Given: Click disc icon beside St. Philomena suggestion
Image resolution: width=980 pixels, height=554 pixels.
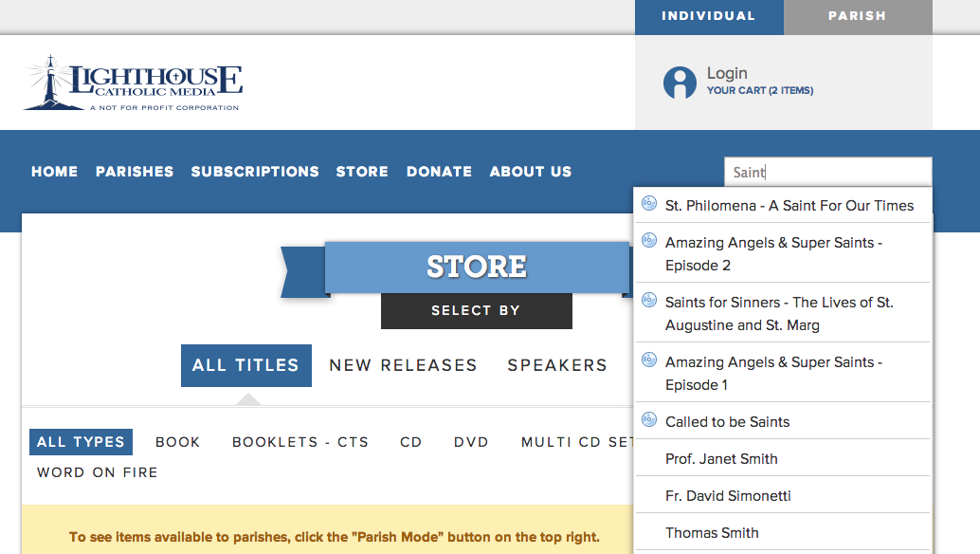Looking at the screenshot, I should [x=649, y=203].
